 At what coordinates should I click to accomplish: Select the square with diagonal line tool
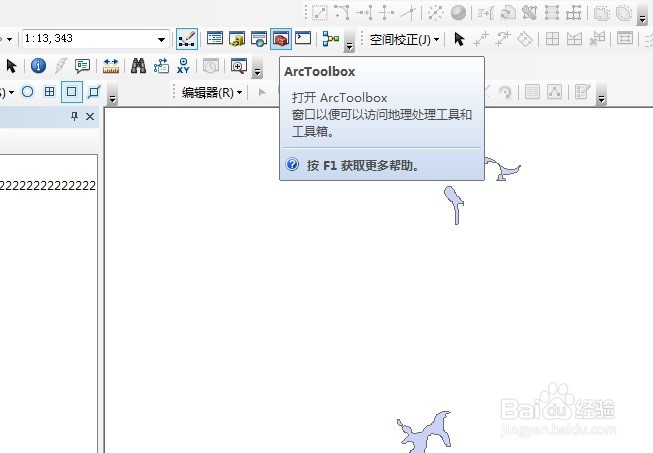94,92
